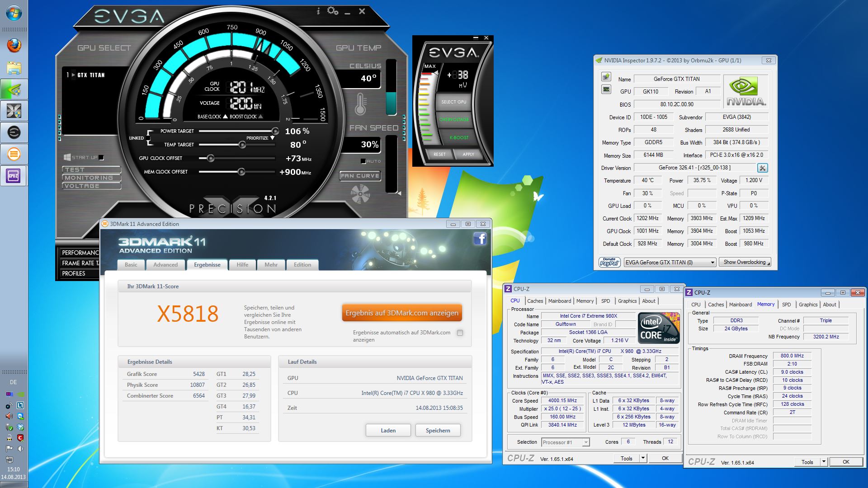Click Ergebnis auf 3DMark.com anzeigen button
Viewport: 868px width, 488px height.
(402, 313)
